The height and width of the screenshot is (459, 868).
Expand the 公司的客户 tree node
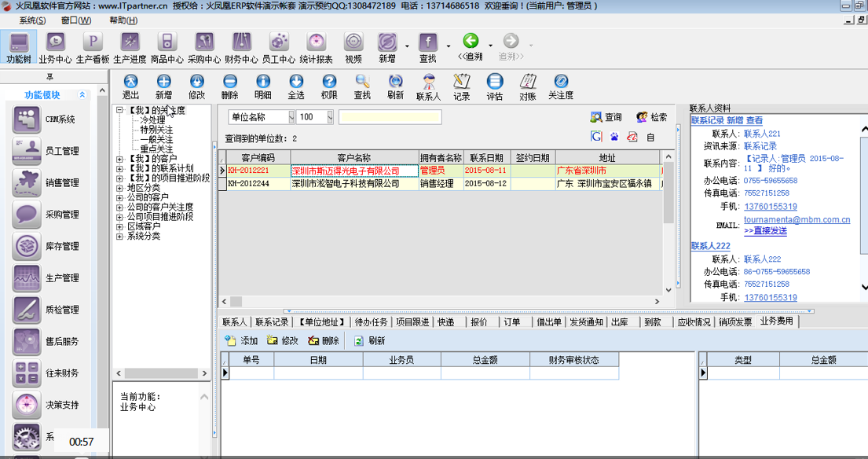point(119,197)
